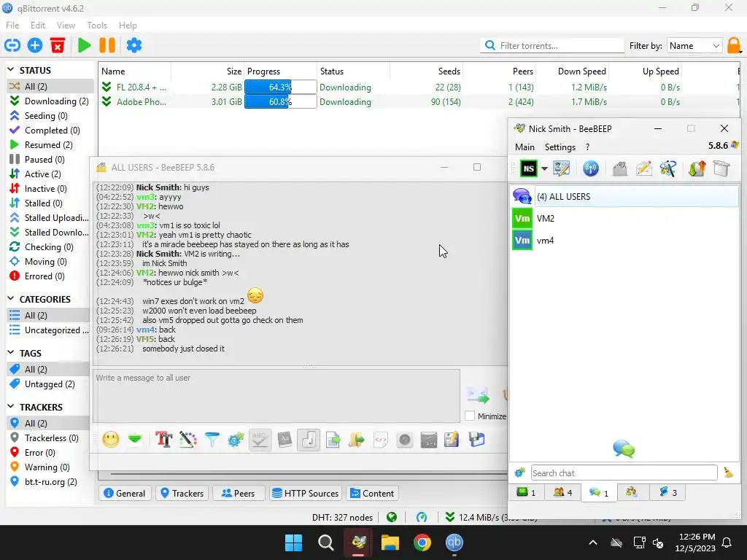Open the qBittorrent View menu

click(x=66, y=26)
